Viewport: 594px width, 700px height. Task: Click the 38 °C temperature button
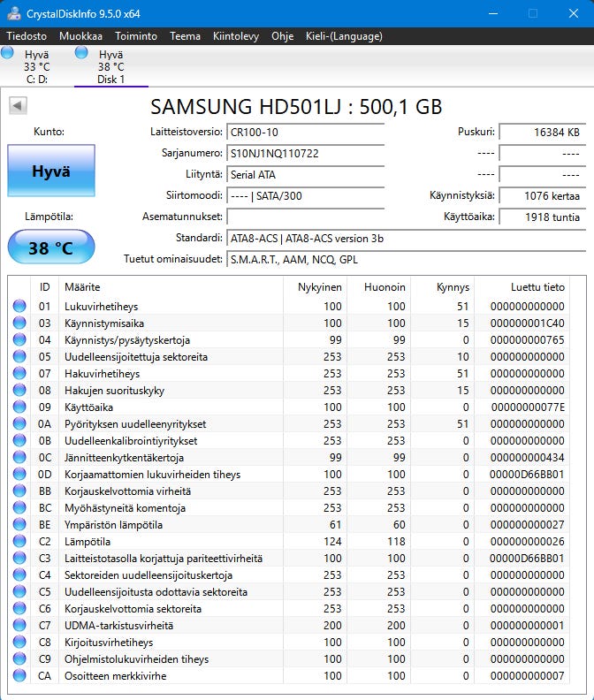[x=50, y=247]
